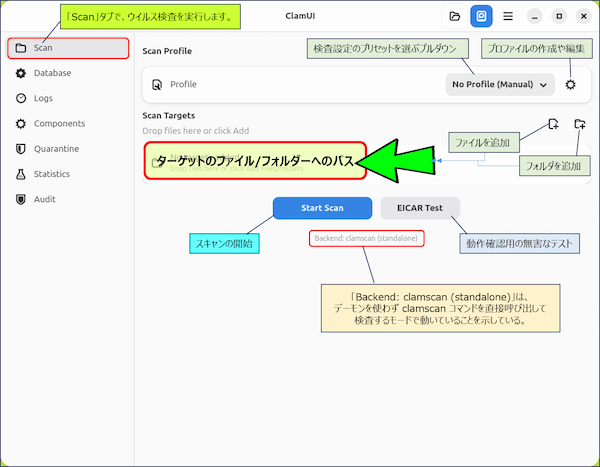
Task: Open the Scan view in sidebar
Action: click(68, 48)
